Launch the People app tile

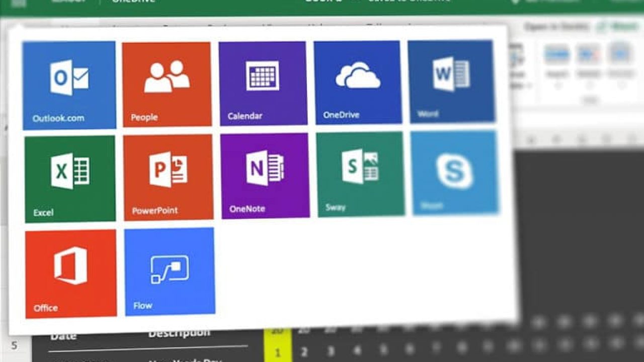pyautogui.click(x=167, y=84)
